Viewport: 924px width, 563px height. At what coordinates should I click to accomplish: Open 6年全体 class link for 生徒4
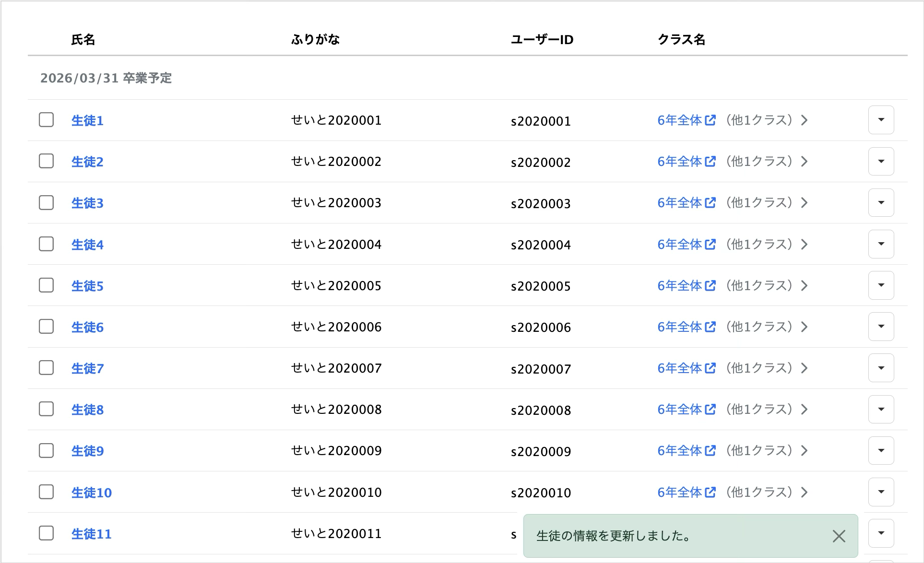[679, 244]
